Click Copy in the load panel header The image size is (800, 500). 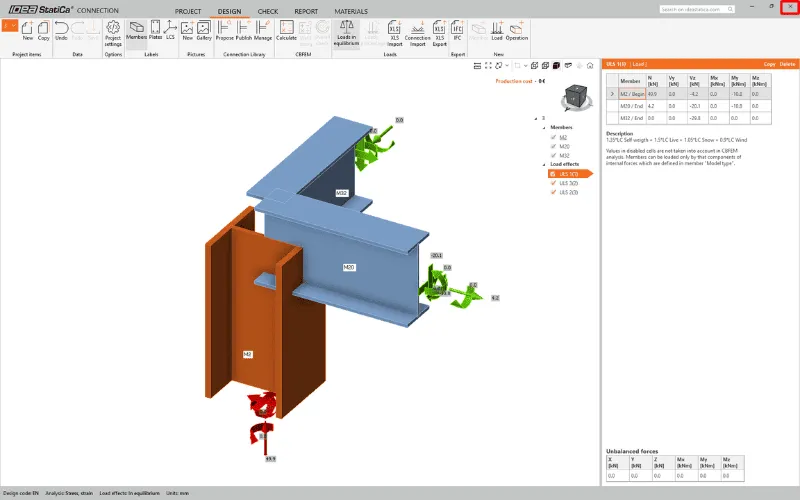click(770, 63)
